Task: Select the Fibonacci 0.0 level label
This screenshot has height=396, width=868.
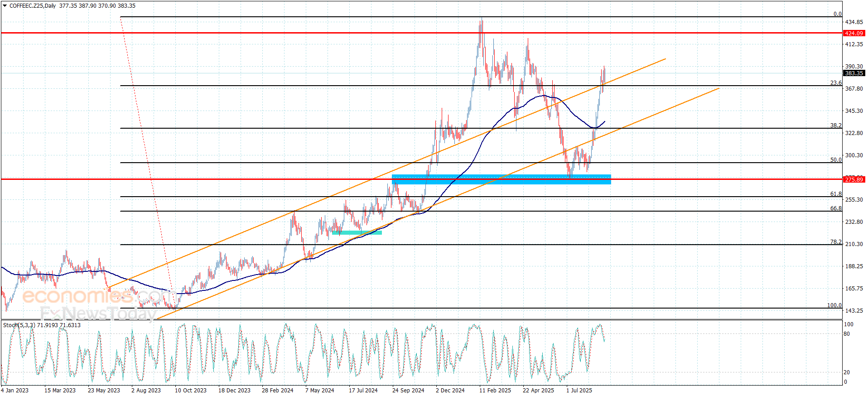Action: click(x=838, y=14)
